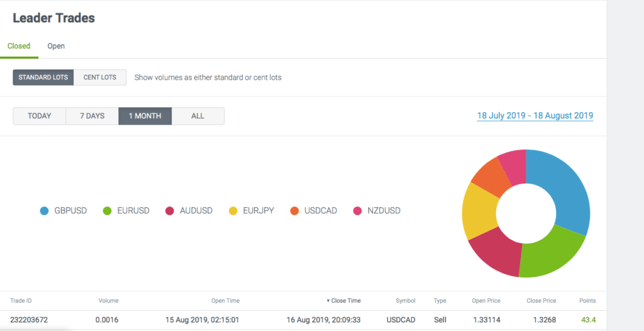Click the NZDUSD pink legend dot

[x=358, y=211]
